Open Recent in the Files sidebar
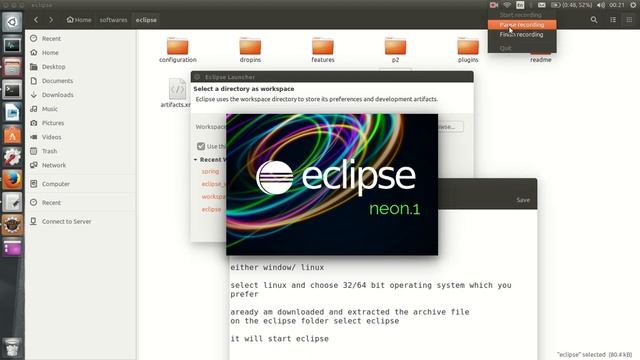640x360 pixels. (x=51, y=38)
